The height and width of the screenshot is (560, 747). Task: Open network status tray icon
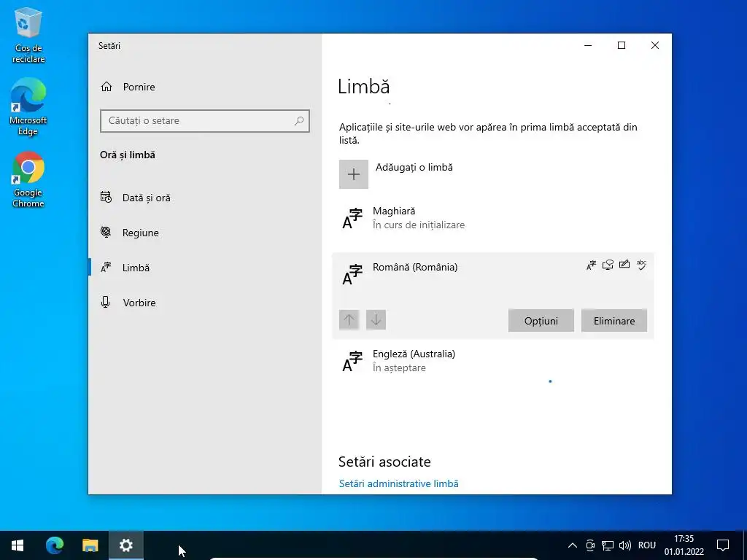(x=608, y=545)
